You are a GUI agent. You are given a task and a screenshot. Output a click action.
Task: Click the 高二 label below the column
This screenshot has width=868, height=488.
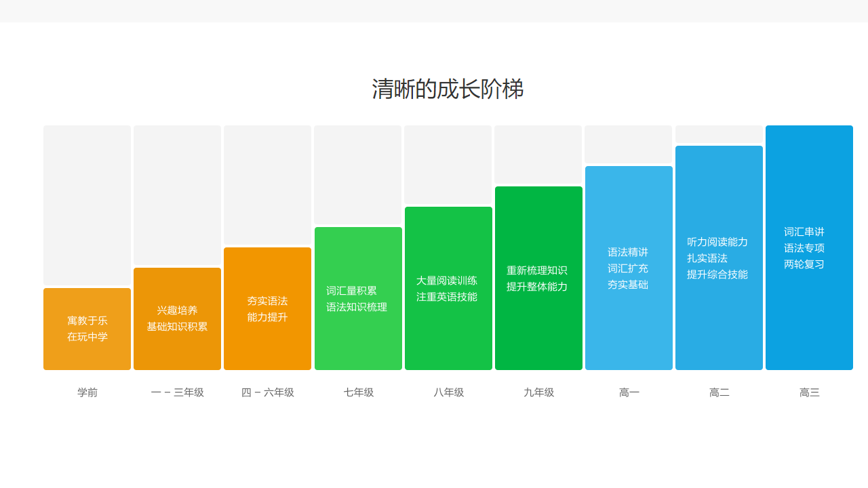(719, 392)
